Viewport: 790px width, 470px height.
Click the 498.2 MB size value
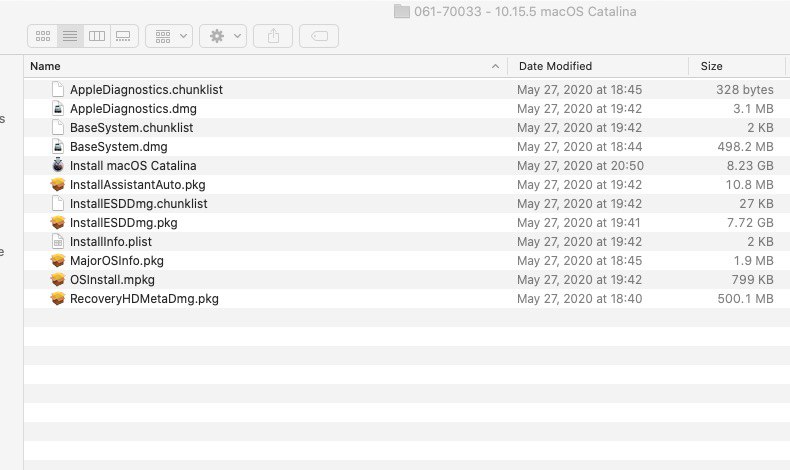click(x=745, y=147)
